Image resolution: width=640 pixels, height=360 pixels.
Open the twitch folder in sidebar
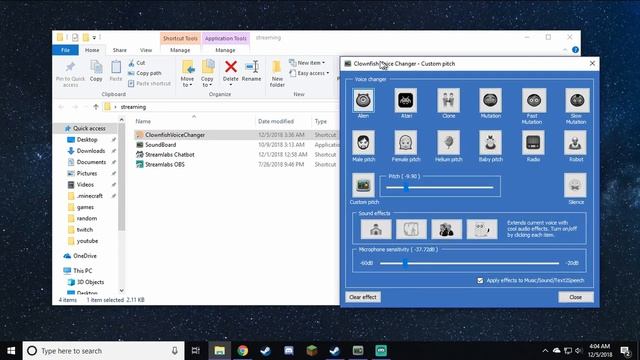[x=84, y=230]
